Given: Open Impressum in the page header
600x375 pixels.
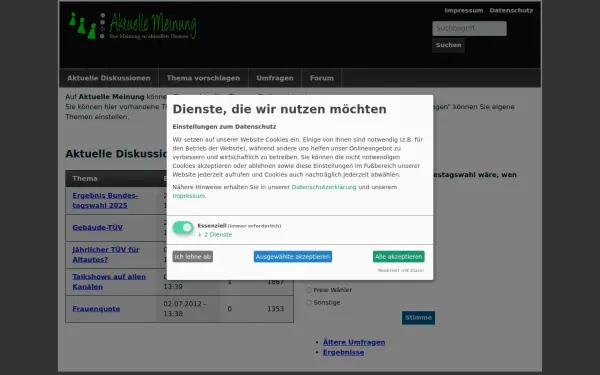Looking at the screenshot, I should 464,11.
